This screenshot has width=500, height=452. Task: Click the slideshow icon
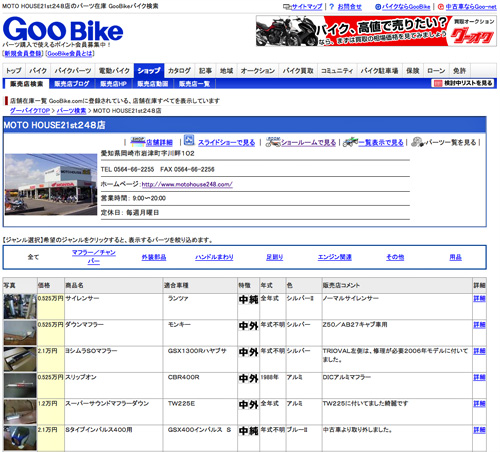point(189,140)
